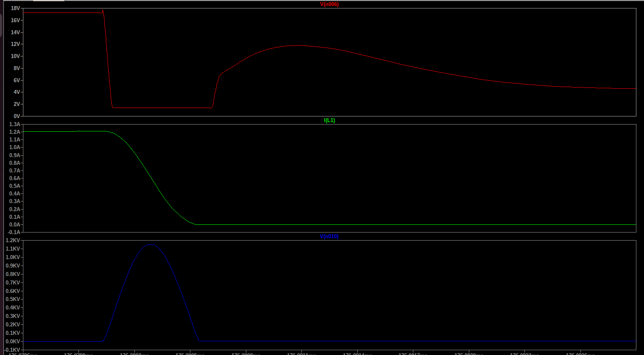Screen dimensions: 644x355
Task: Click the -0.1A current axis label
Action: pos(14,232)
